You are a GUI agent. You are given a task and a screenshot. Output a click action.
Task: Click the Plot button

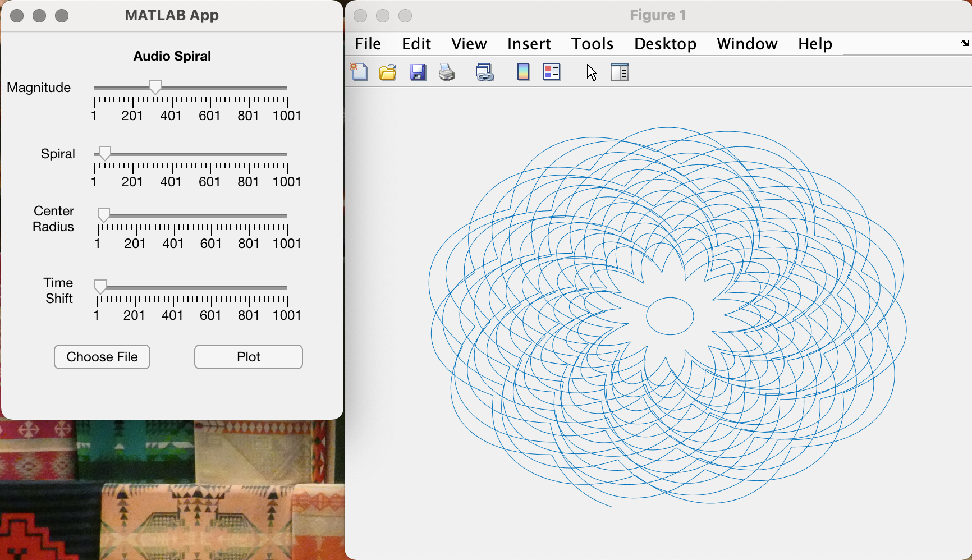point(249,357)
